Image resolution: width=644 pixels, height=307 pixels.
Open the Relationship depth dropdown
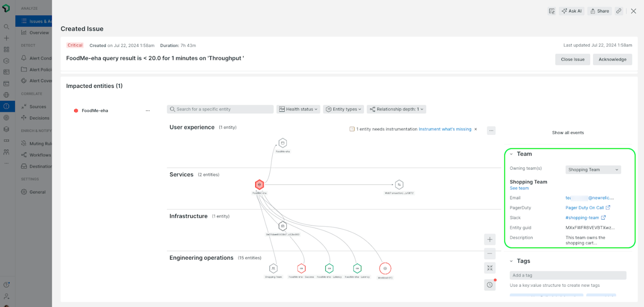396,109
